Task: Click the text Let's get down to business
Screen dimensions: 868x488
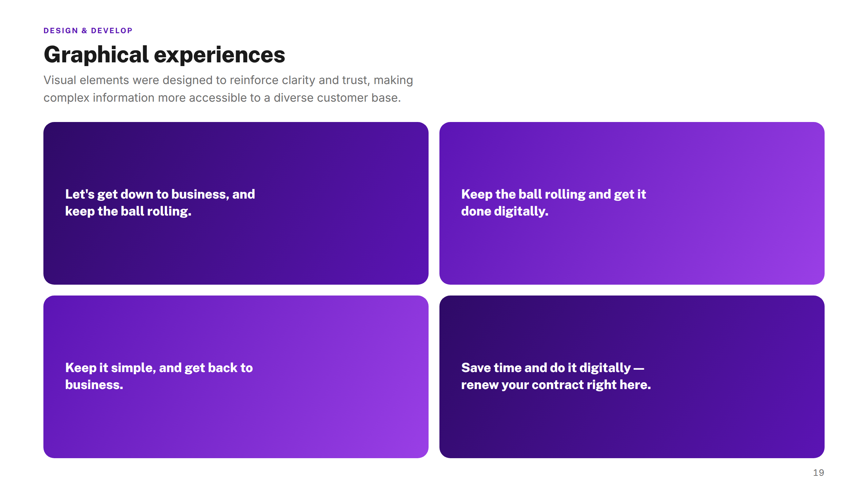Action: tap(147, 194)
